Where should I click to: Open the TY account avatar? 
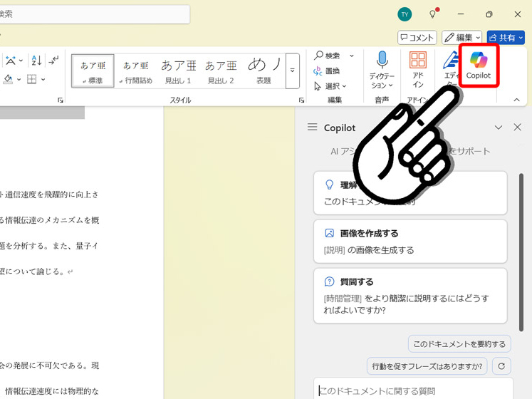tap(405, 14)
